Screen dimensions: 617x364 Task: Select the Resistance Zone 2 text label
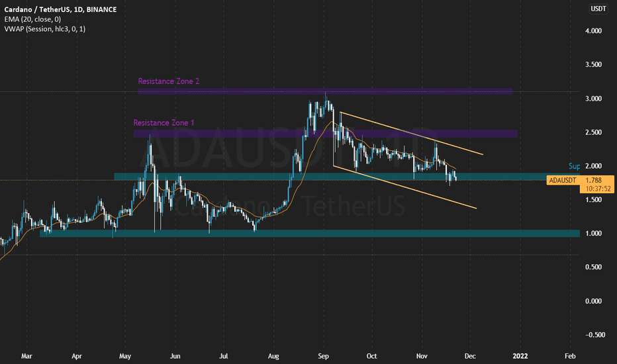tap(168, 81)
